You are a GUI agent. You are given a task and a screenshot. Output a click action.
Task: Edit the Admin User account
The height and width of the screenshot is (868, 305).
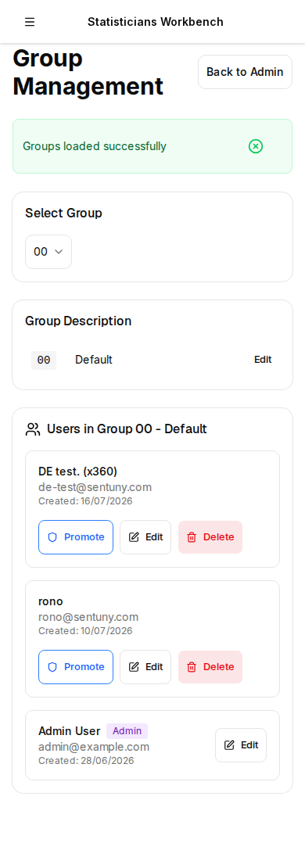[x=241, y=745]
